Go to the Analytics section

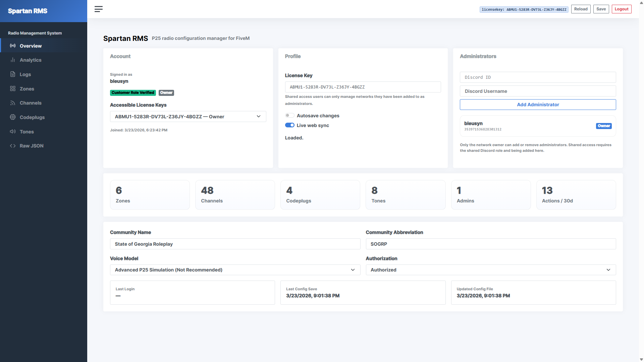[x=31, y=60]
